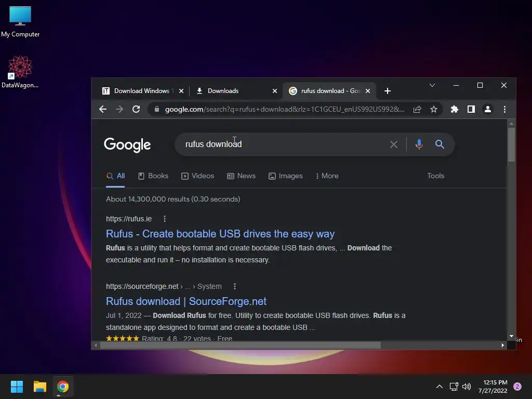Viewport: 532px width, 399px height.
Task: Open the search Tools button
Action: click(435, 176)
